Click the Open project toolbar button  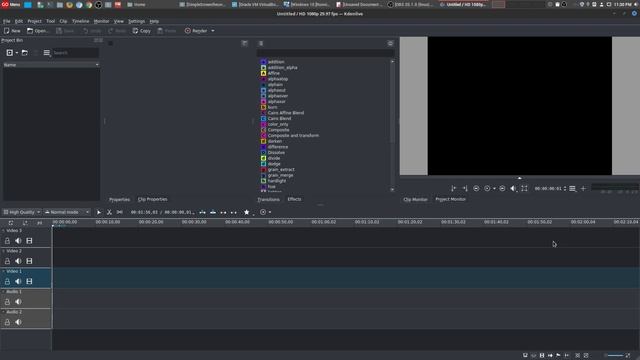pos(37,31)
